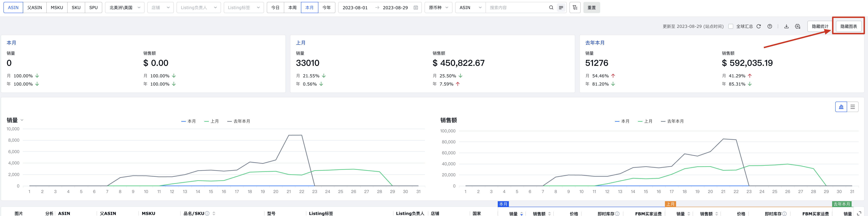Click the 型号 column header
Image resolution: width=868 pixels, height=216 pixels.
pyautogui.click(x=271, y=213)
